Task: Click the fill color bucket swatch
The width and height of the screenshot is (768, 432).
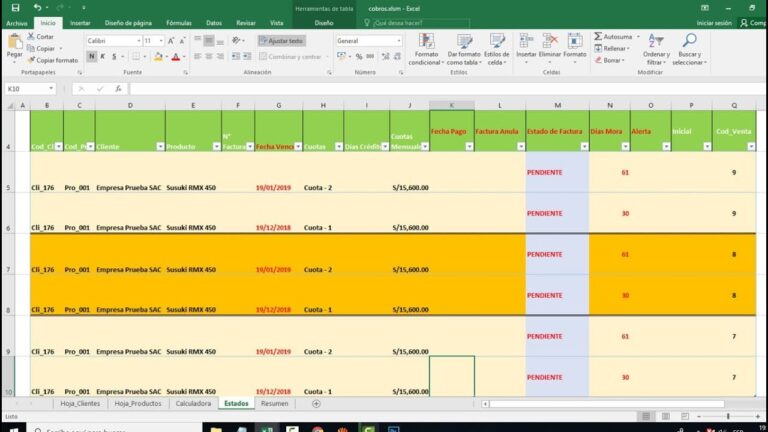Action: coord(158,57)
